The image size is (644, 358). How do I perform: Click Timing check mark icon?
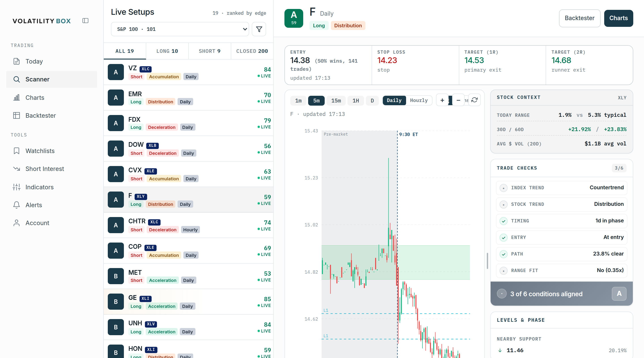coord(503,221)
